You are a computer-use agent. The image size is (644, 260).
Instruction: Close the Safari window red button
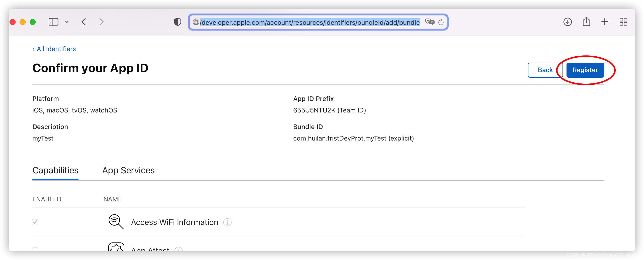(13, 22)
